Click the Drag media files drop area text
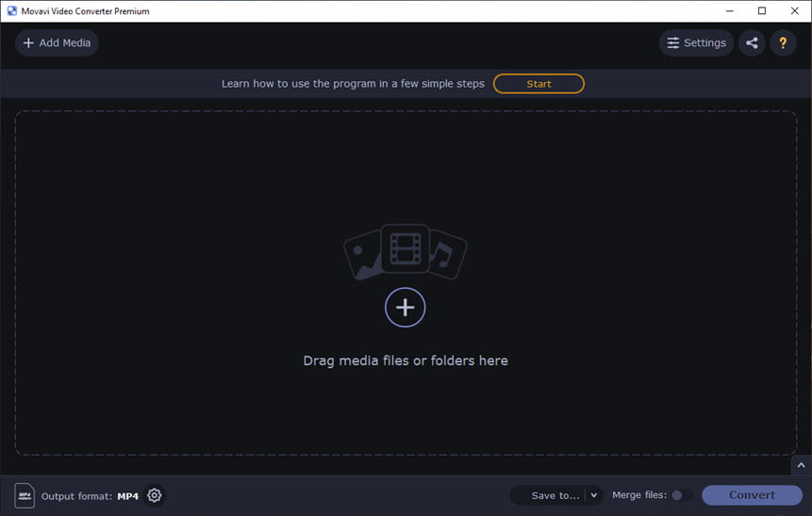 (x=406, y=360)
